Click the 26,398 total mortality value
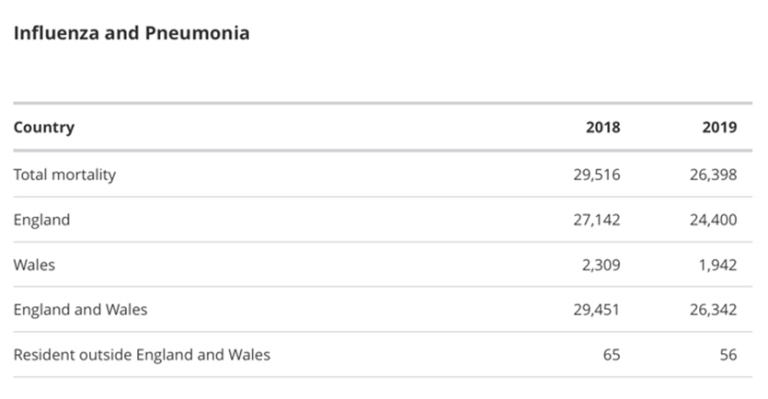Viewport: 768px width, 399px height. point(713,175)
